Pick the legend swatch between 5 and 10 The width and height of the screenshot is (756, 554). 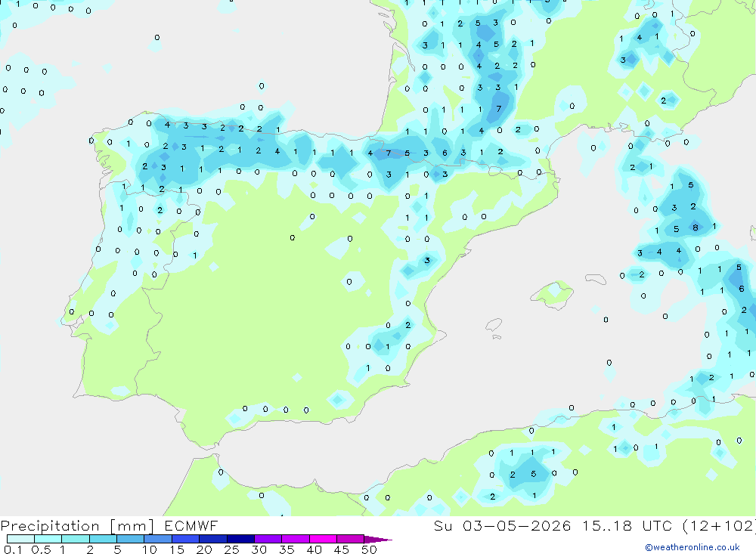(x=130, y=539)
